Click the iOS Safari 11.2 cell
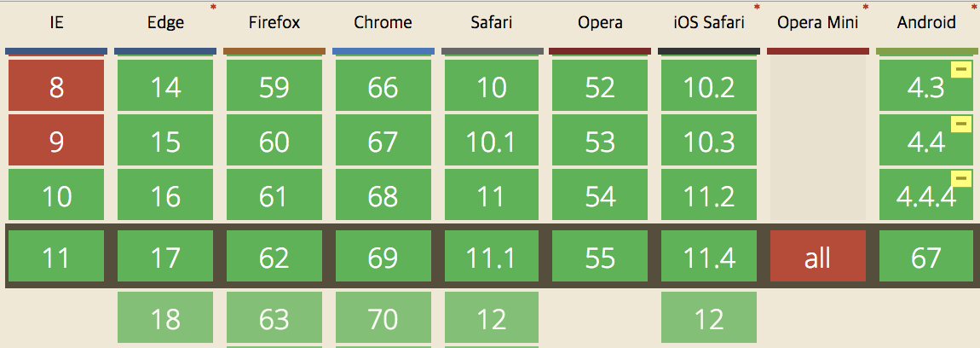Image resolution: width=980 pixels, height=348 pixels. click(709, 194)
